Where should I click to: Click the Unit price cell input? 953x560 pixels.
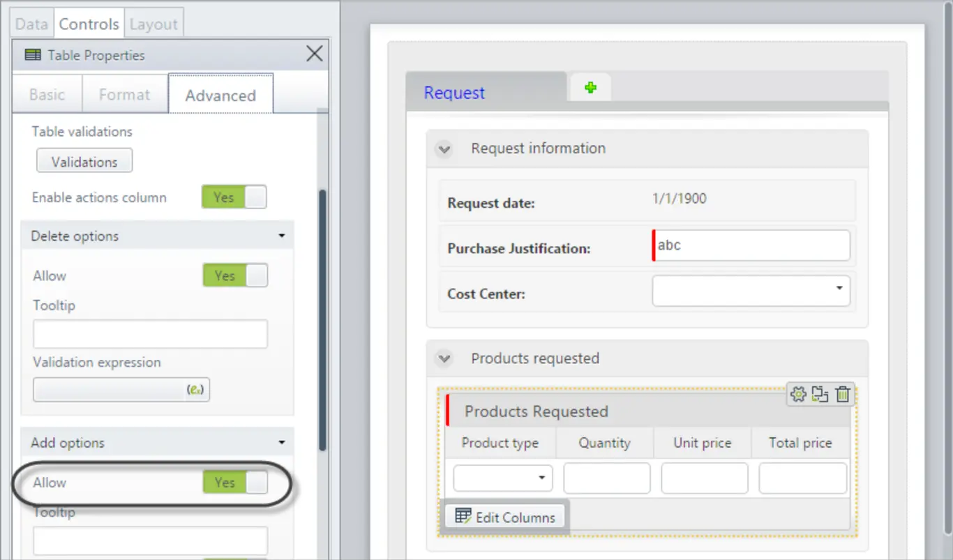[704, 478]
